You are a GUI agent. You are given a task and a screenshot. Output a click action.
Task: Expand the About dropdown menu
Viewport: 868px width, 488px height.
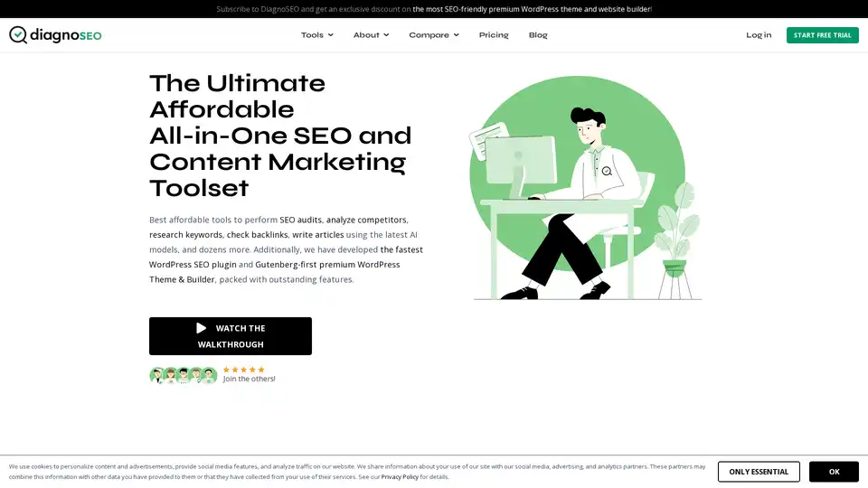(x=371, y=35)
